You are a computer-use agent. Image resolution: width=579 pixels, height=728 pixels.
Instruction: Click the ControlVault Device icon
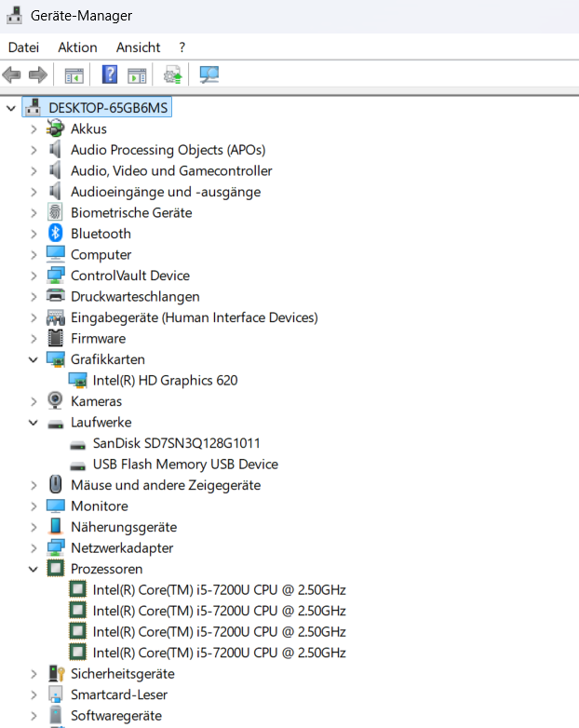coord(55,276)
